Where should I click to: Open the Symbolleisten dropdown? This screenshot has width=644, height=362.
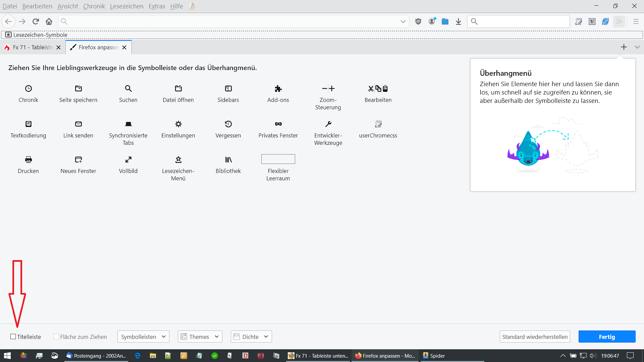coord(143,337)
